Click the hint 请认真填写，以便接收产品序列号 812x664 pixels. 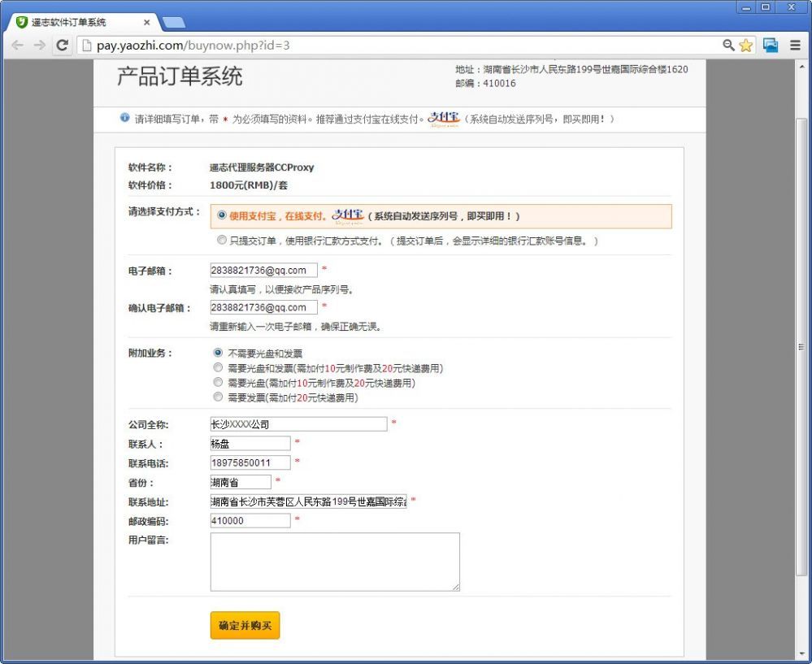point(282,289)
